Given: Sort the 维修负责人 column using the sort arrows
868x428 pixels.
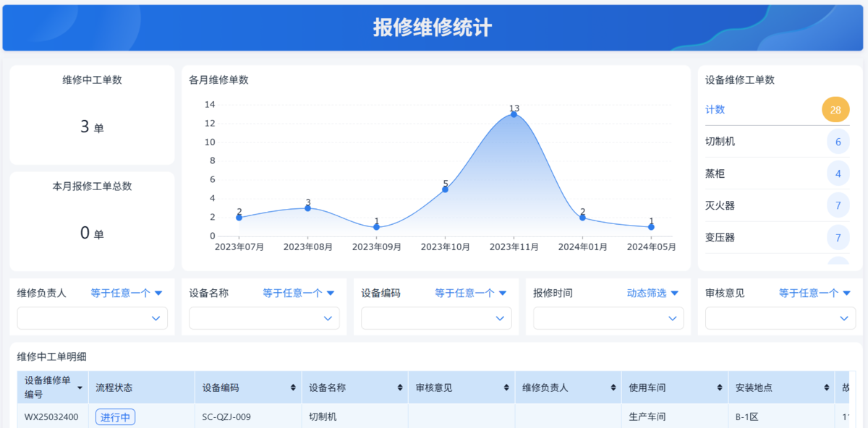Looking at the screenshot, I should 614,387.
